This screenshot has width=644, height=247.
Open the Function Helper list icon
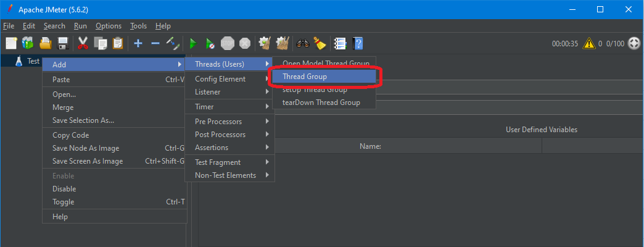340,43
